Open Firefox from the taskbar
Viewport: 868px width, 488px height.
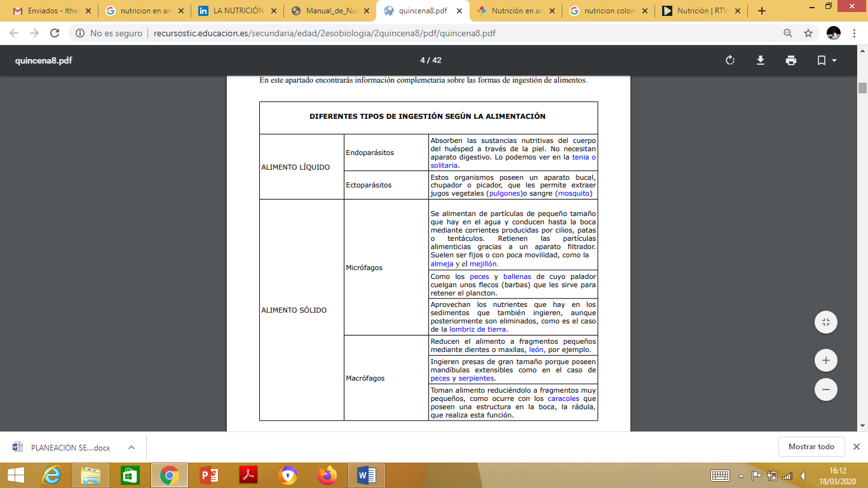pyautogui.click(x=327, y=475)
